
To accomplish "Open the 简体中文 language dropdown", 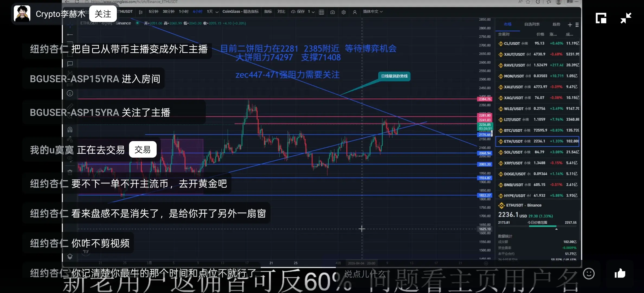I will click(373, 11).
